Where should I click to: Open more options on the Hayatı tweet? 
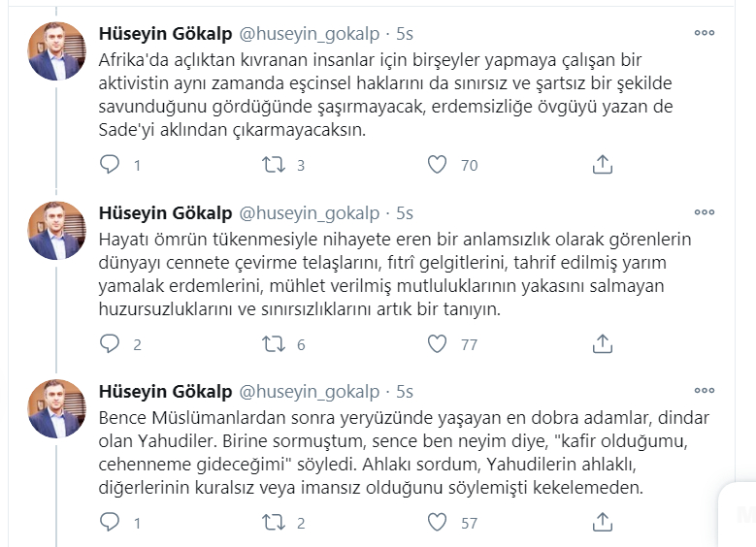[704, 211]
